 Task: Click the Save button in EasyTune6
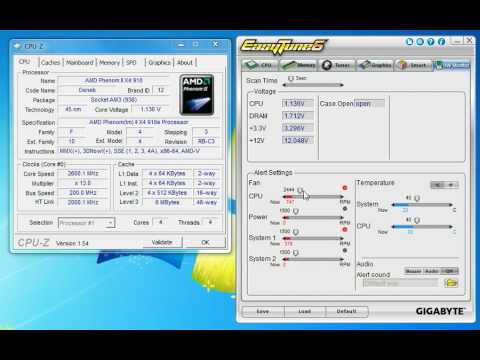(263, 311)
